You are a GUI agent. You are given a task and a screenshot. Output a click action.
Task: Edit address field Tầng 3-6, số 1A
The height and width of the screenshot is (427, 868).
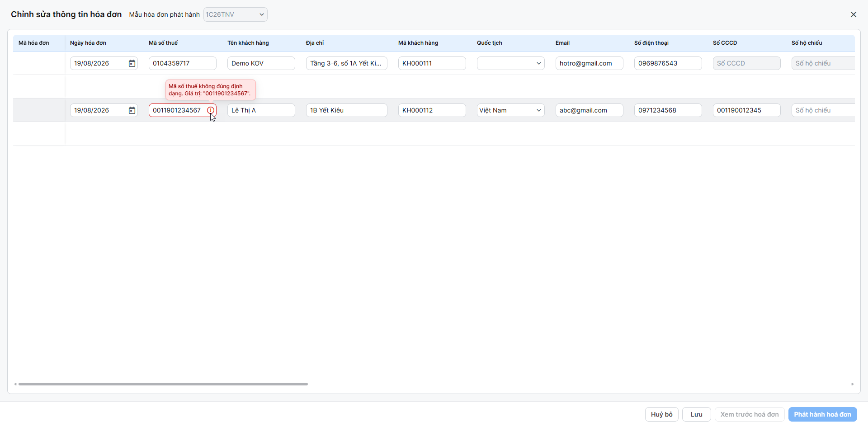pyautogui.click(x=346, y=63)
